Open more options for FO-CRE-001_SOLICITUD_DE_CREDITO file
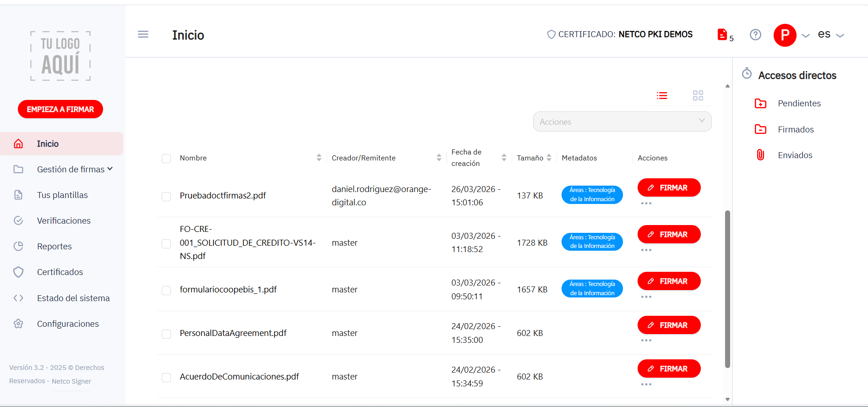 click(x=646, y=250)
